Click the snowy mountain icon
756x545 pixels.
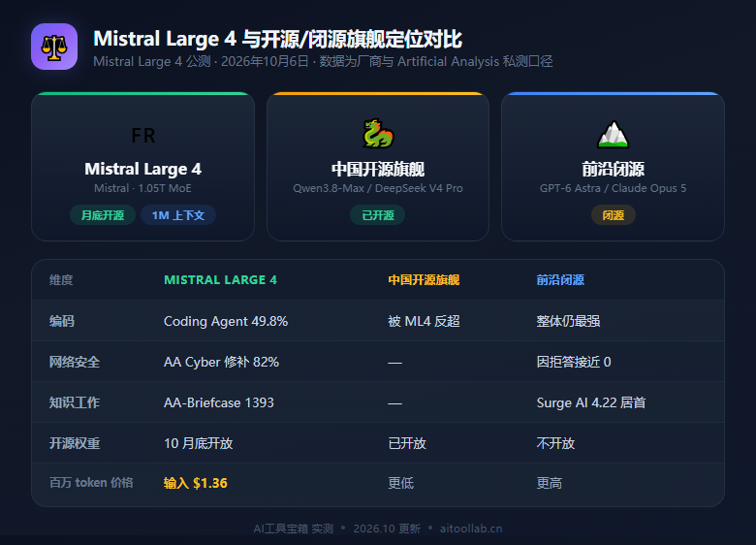(x=613, y=134)
